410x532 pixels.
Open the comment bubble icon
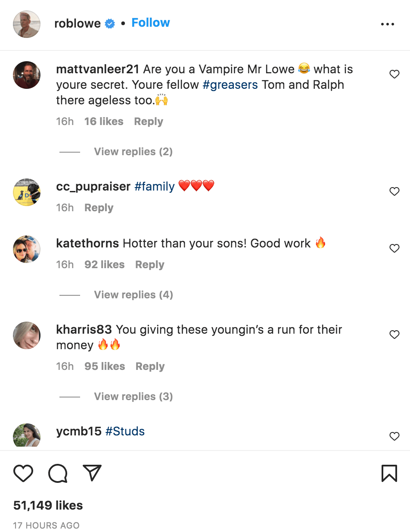(x=58, y=473)
